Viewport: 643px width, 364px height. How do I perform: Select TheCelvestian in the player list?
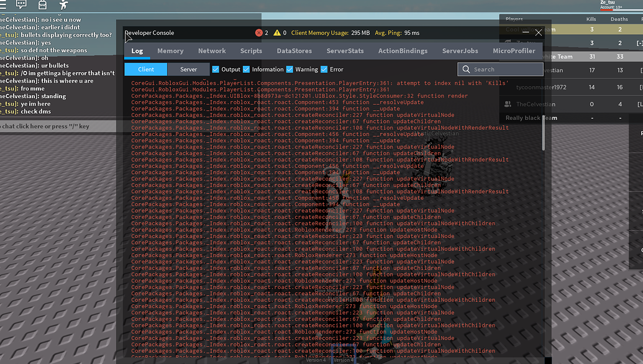pos(536,104)
